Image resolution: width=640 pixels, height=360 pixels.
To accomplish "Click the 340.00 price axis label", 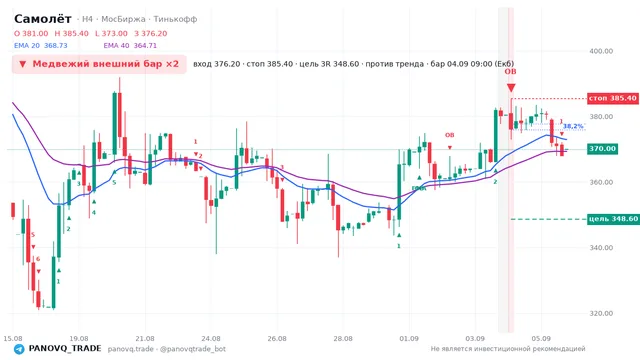I will coord(601,248).
